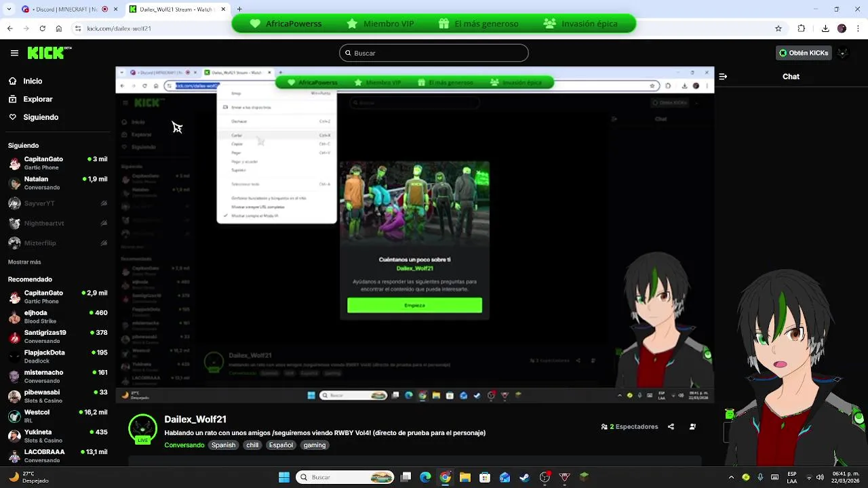Click the Obtén KICKs button
Screen dimensions: 868x488
(804, 53)
